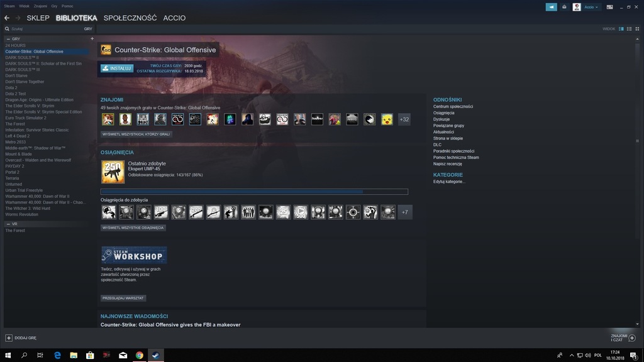Screen dimensions: 644x362
Task: Open the Znajomi menu
Action: point(40,6)
